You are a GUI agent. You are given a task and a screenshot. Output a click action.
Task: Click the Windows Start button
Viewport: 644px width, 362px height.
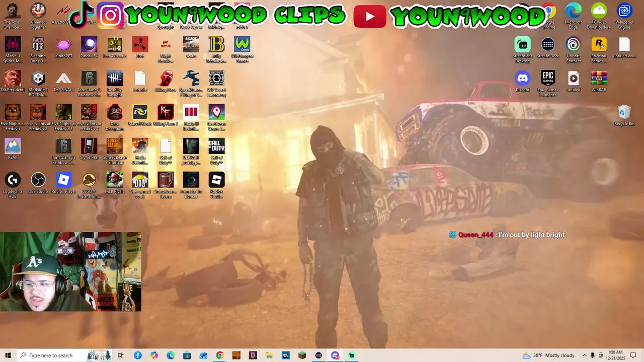point(8,355)
